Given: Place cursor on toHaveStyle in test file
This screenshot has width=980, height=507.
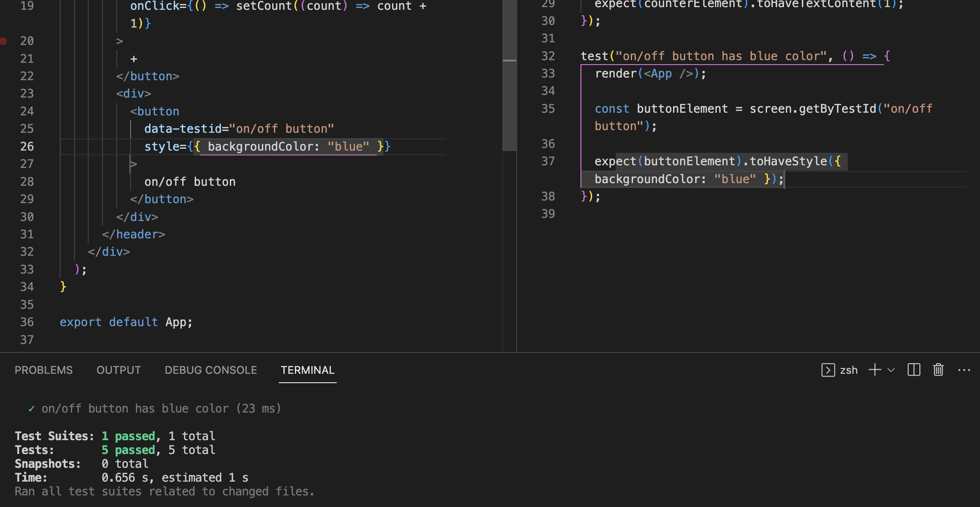Looking at the screenshot, I should (x=788, y=161).
